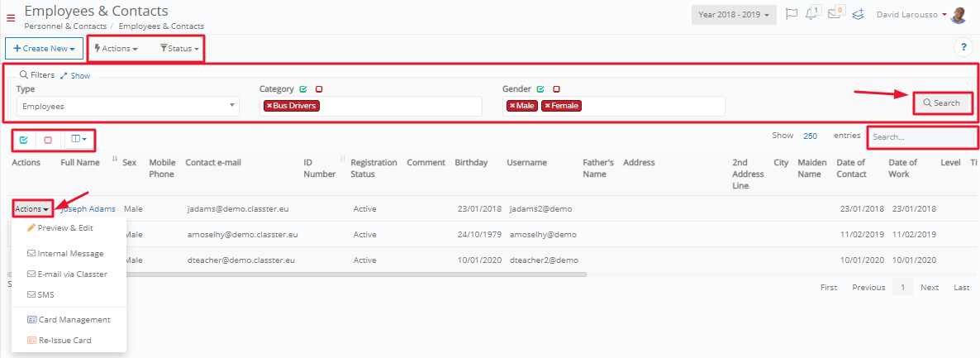Choose E-mail via Classter menu item

[67, 274]
